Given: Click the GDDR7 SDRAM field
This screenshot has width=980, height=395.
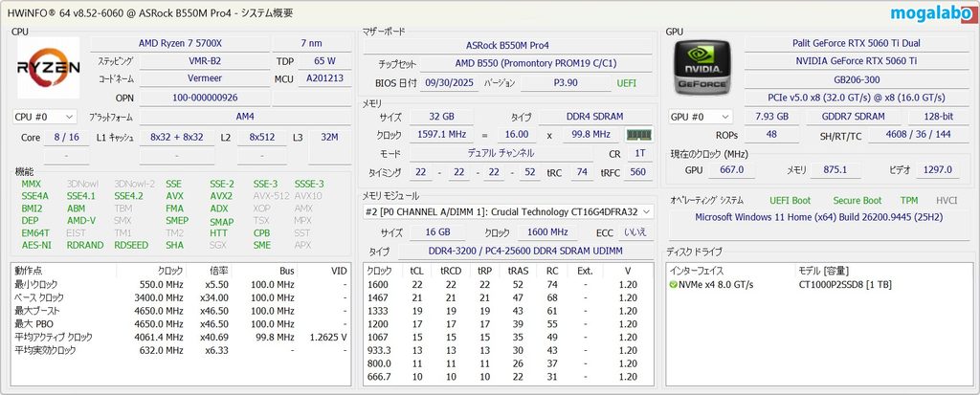Looking at the screenshot, I should tap(853, 117).
